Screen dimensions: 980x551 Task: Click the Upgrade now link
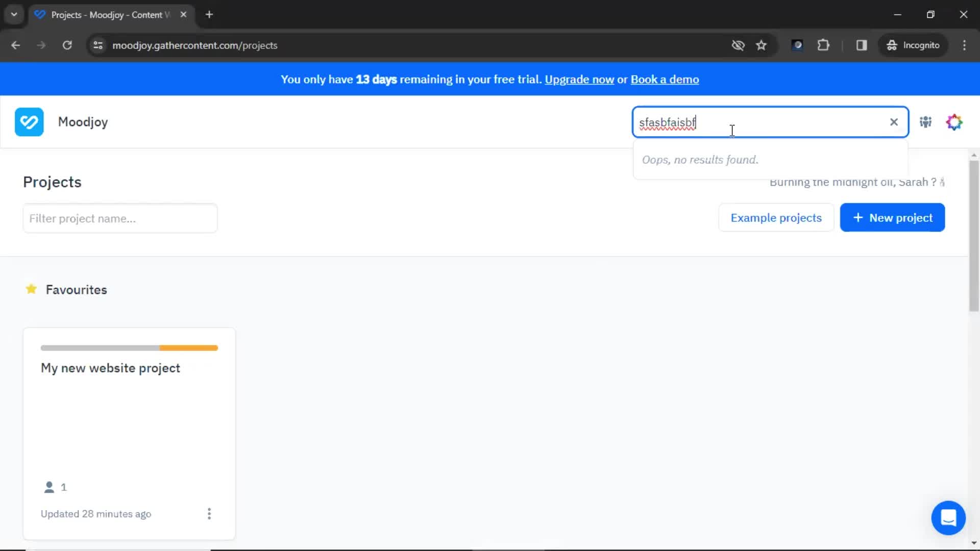579,80
